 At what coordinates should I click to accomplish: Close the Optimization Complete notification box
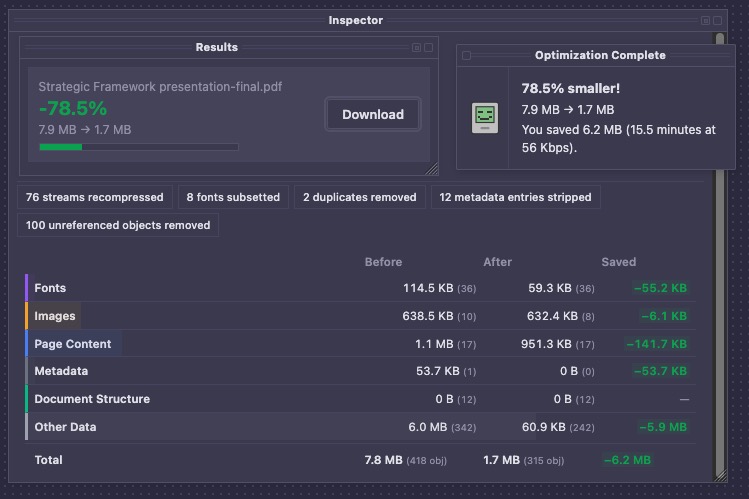467,55
